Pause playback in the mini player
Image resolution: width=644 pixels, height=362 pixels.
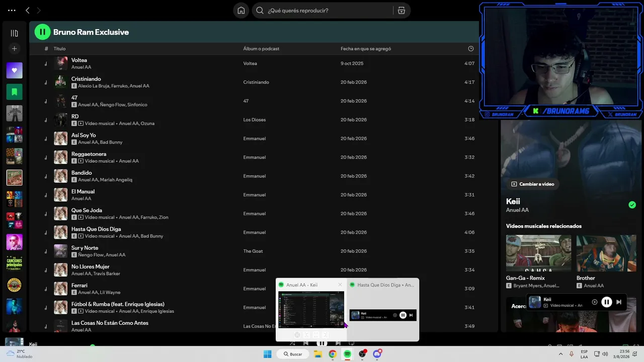607,302
